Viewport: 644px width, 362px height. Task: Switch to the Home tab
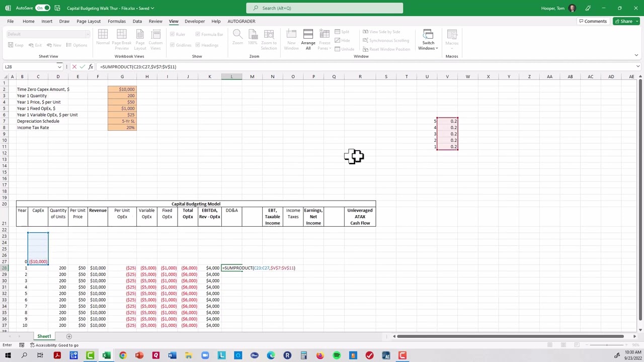28,21
